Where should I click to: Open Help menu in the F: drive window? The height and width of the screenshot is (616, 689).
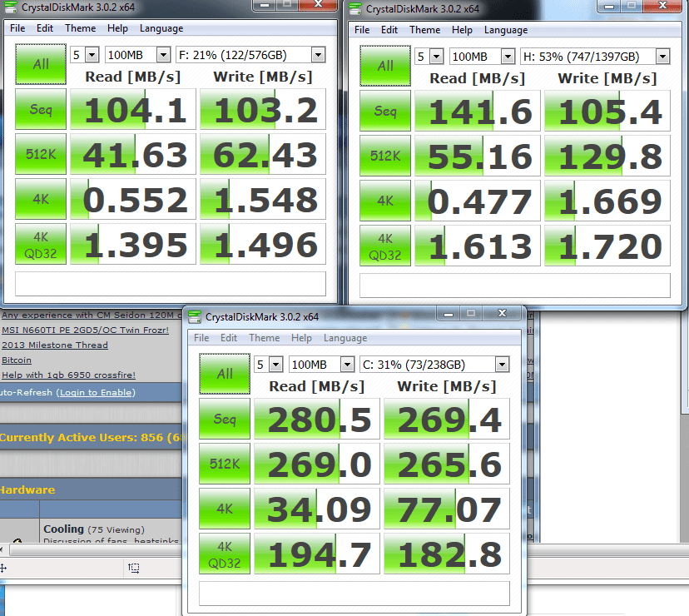118,28
